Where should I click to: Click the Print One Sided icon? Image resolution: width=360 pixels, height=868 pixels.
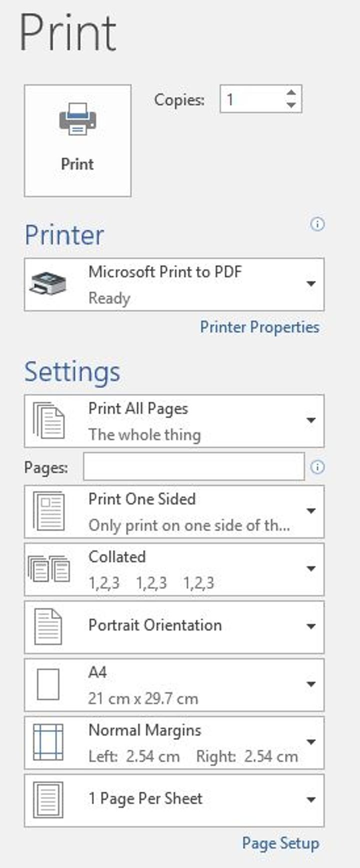coord(49,511)
